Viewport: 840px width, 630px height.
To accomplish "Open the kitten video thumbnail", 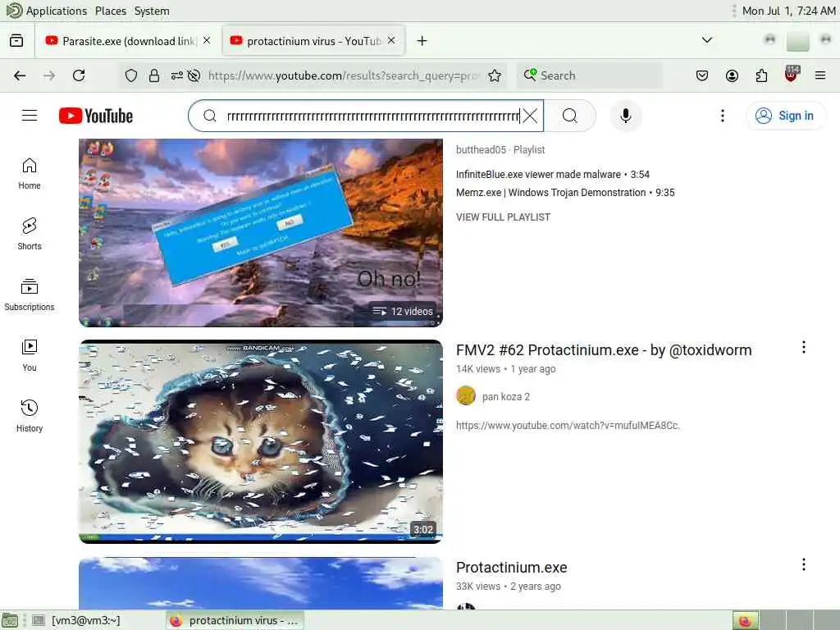I will click(261, 441).
